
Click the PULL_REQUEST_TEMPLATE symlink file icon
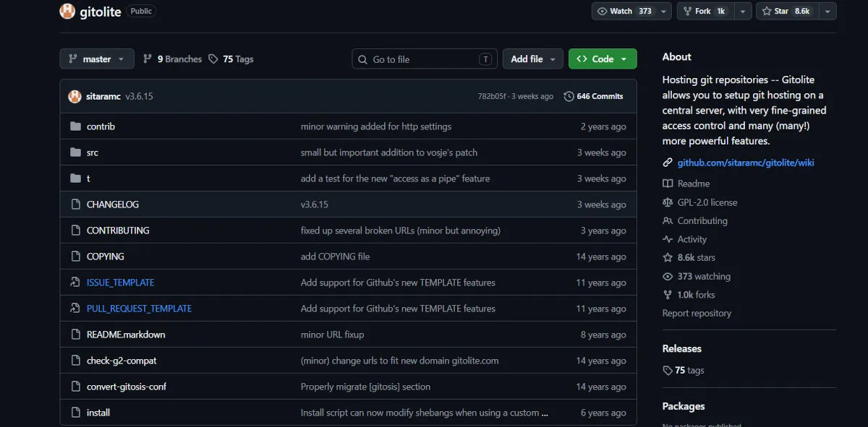[x=75, y=309]
